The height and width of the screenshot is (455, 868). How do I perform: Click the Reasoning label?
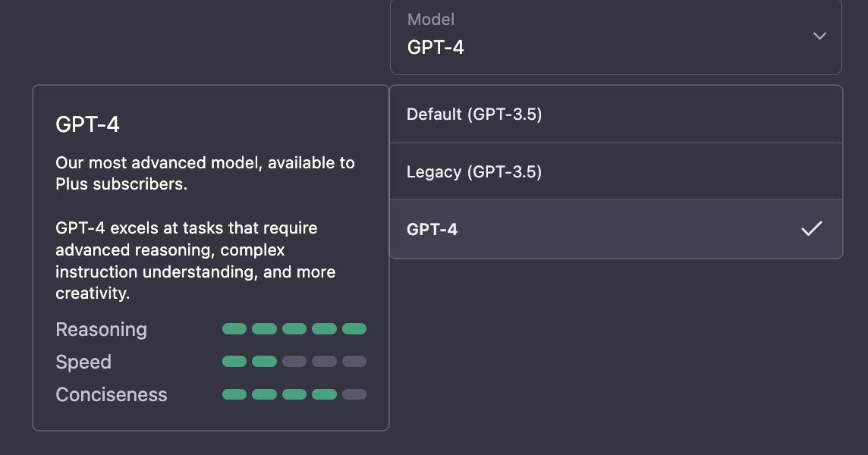(102, 329)
